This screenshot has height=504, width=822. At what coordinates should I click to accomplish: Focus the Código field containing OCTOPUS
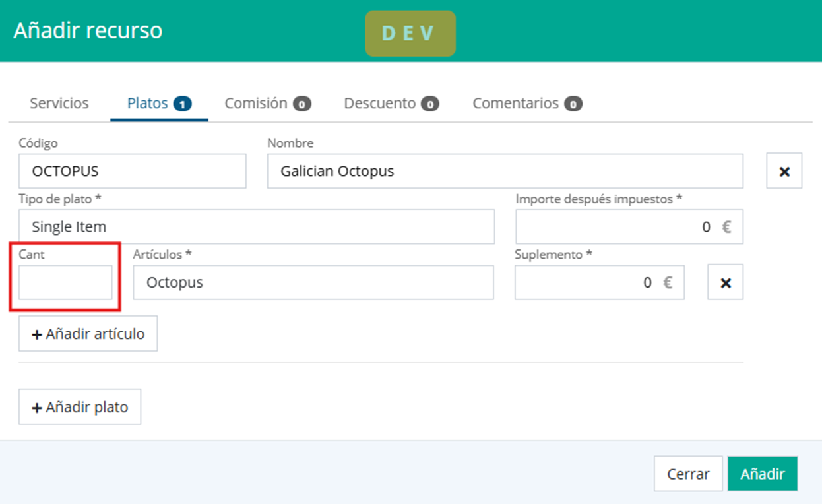coord(132,172)
